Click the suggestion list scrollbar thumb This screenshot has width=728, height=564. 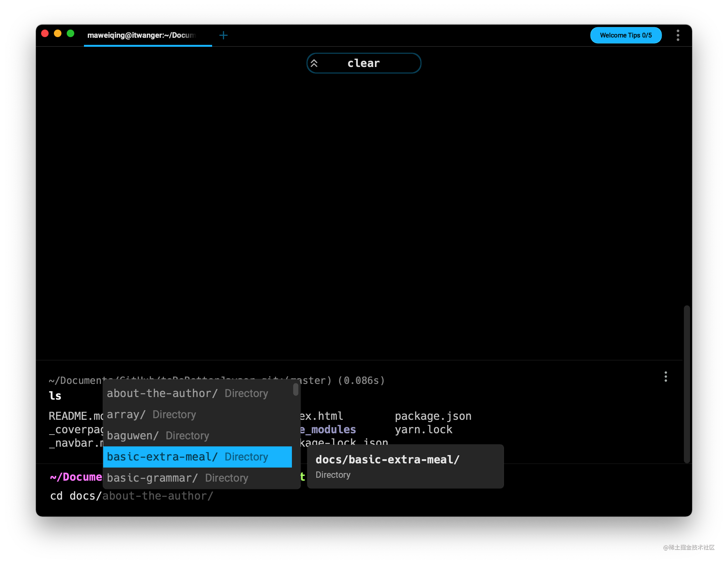tap(295, 389)
